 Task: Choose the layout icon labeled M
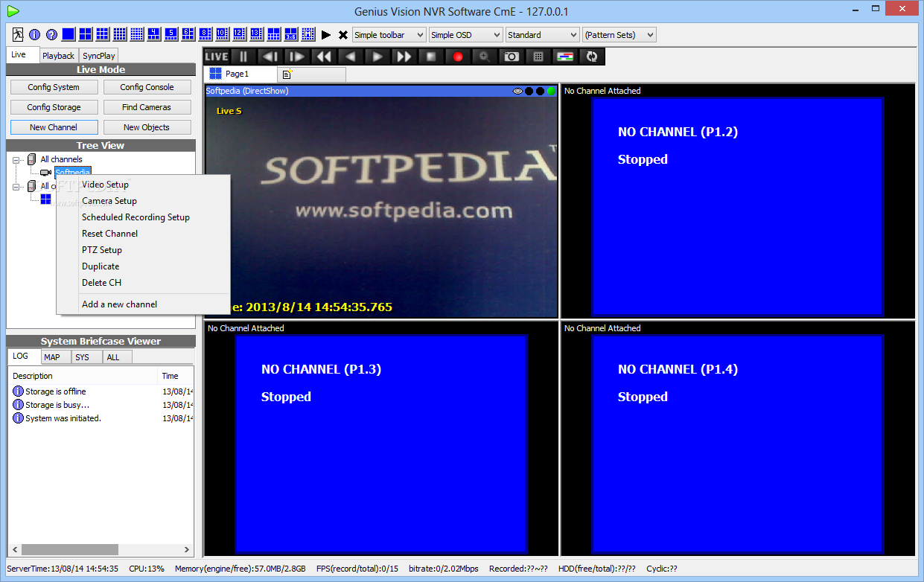coord(308,34)
